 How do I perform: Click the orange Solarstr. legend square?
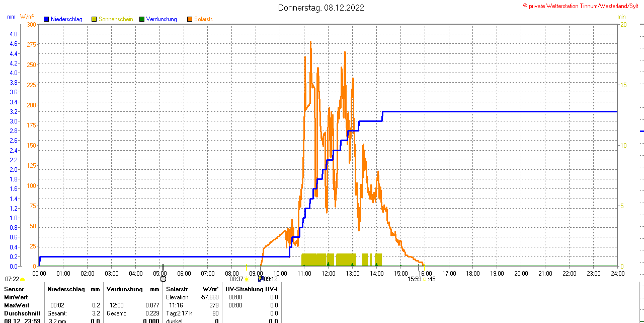189,19
